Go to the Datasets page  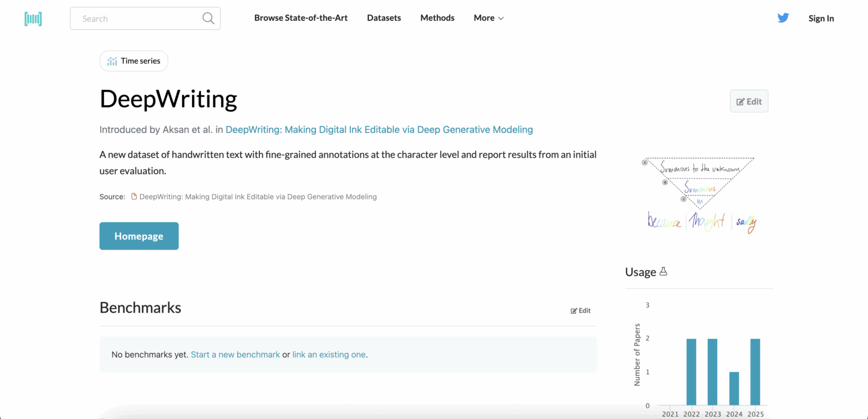pyautogui.click(x=384, y=18)
